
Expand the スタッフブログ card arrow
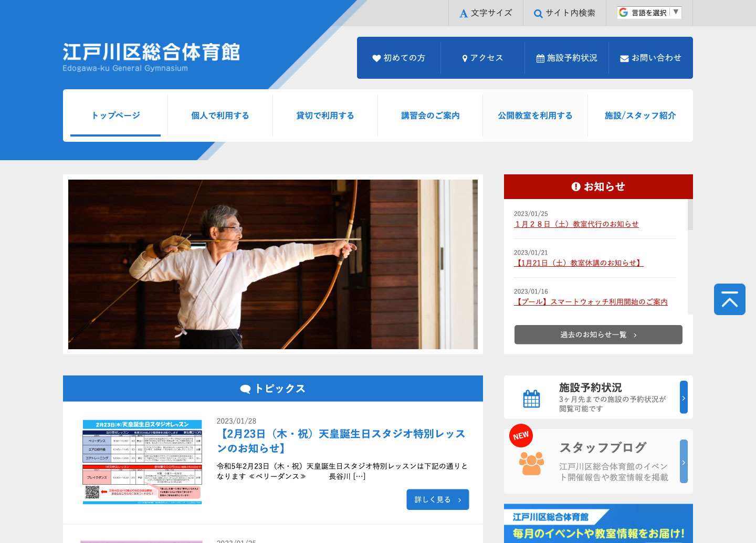pos(683,462)
